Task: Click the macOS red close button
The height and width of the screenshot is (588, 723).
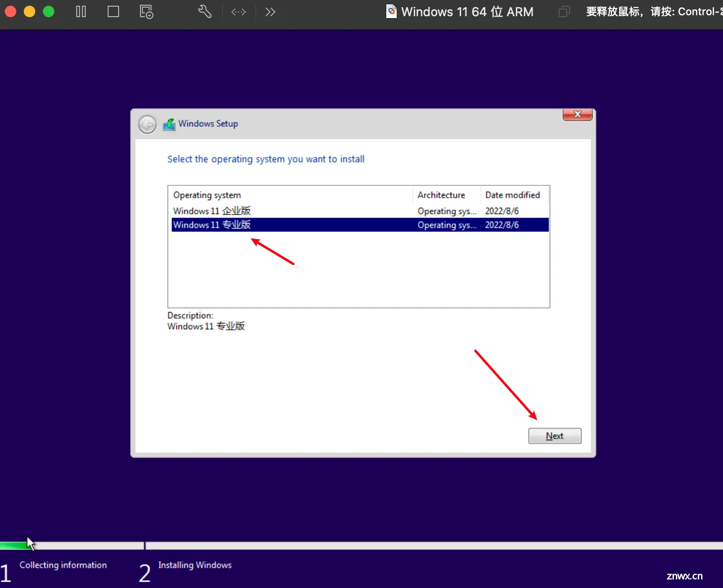Action: [10, 11]
